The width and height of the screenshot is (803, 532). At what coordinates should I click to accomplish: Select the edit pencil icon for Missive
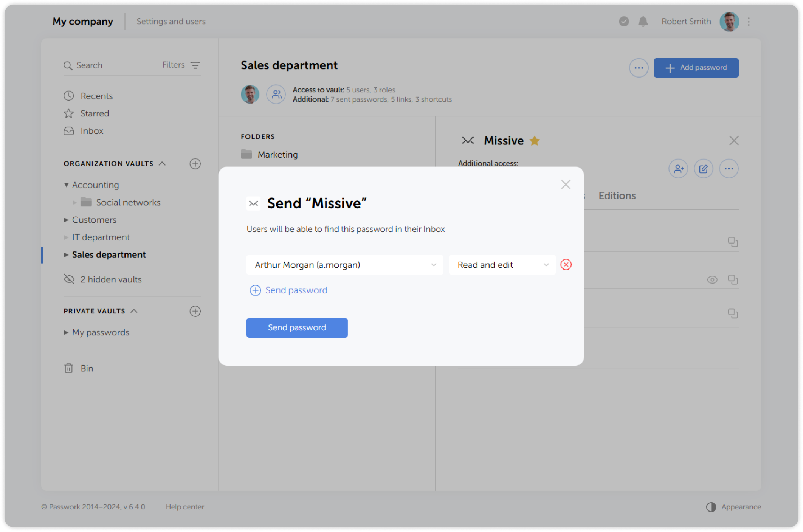coord(703,169)
